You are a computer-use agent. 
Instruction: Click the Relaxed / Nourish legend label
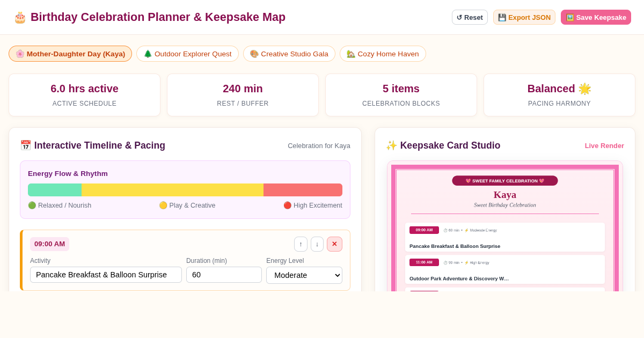[60, 205]
